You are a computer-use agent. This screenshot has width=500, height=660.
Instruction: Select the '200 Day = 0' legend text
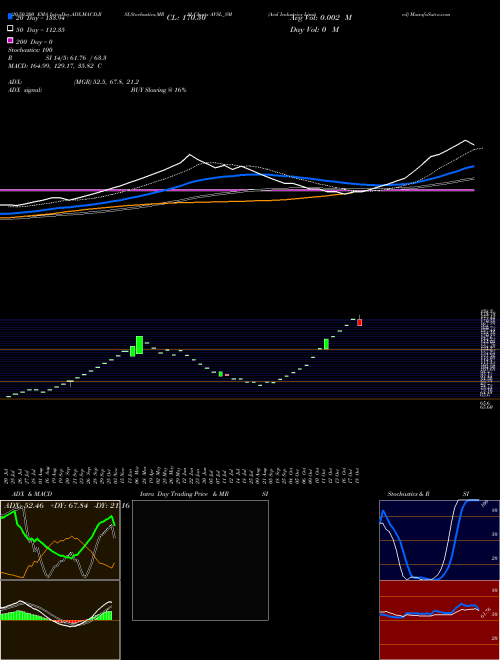click(34, 42)
